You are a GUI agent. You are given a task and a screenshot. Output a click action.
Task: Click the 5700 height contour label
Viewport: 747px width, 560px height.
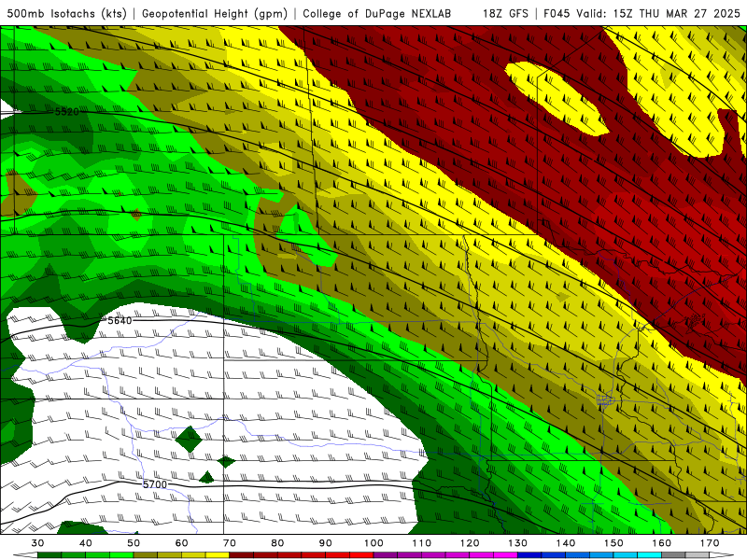[155, 484]
